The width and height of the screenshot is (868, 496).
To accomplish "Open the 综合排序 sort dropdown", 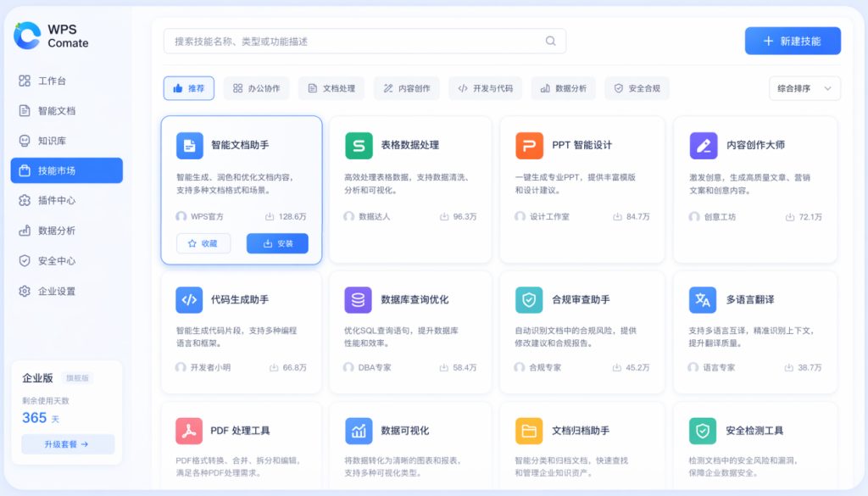I will tap(804, 88).
